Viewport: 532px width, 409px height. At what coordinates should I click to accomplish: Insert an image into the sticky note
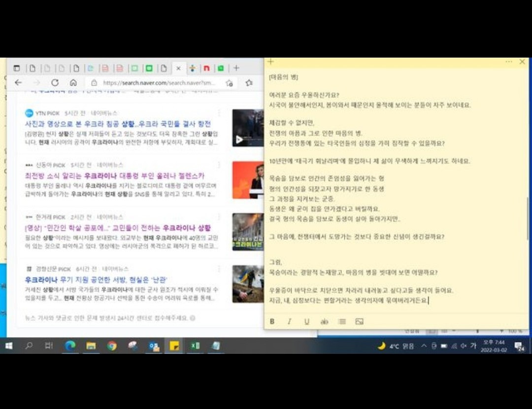(x=360, y=321)
